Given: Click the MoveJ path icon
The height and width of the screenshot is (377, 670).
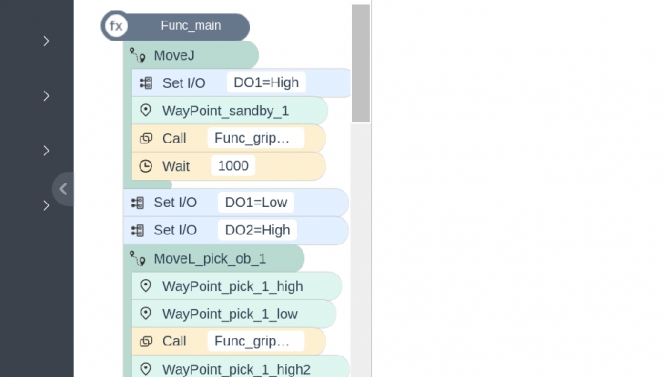Looking at the screenshot, I should click(x=138, y=55).
